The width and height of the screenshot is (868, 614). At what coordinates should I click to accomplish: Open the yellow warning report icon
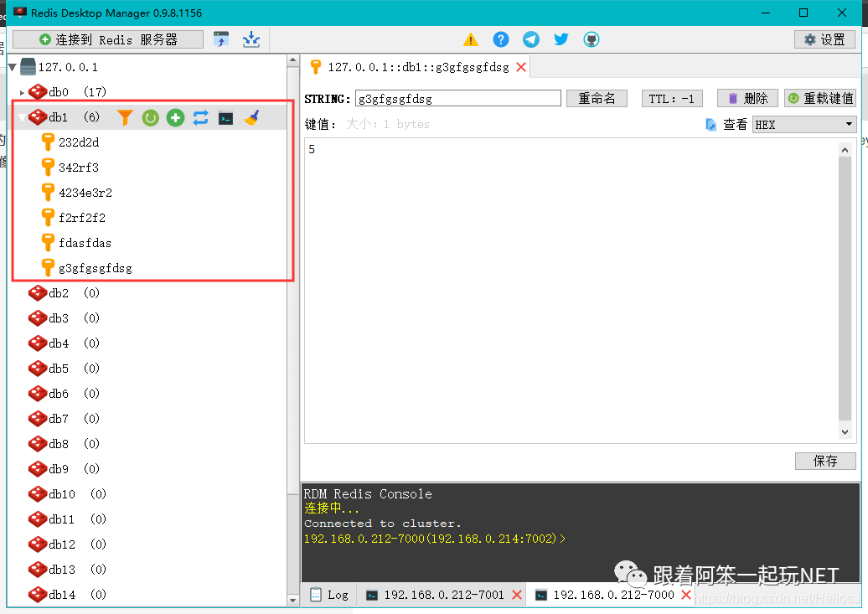pyautogui.click(x=471, y=39)
